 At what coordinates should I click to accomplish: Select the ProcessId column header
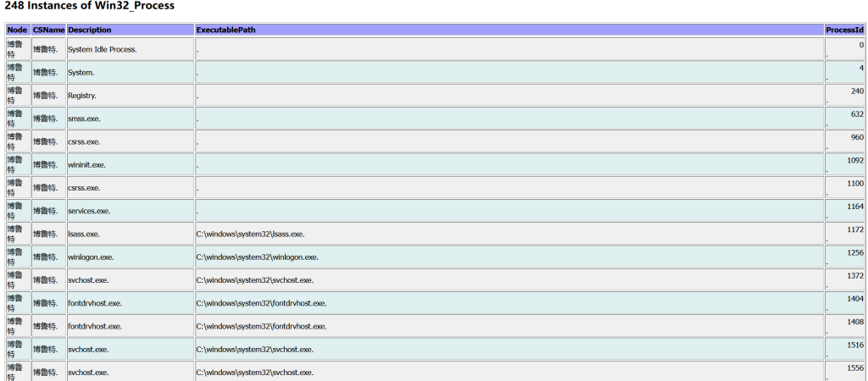(x=844, y=30)
